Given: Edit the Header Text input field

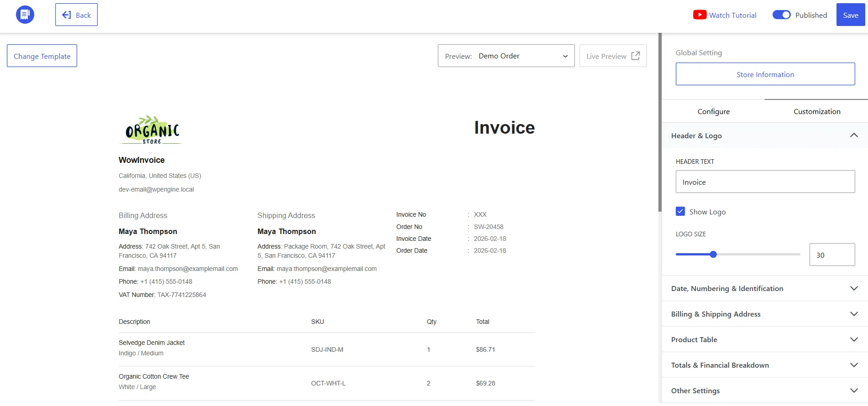Looking at the screenshot, I should pos(765,182).
